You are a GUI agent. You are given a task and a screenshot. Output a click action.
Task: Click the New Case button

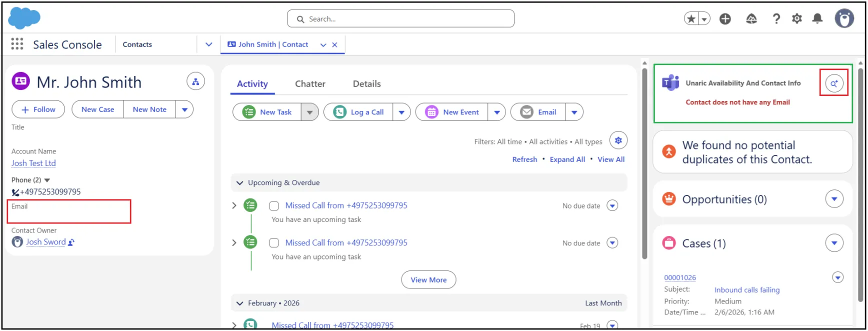97,109
